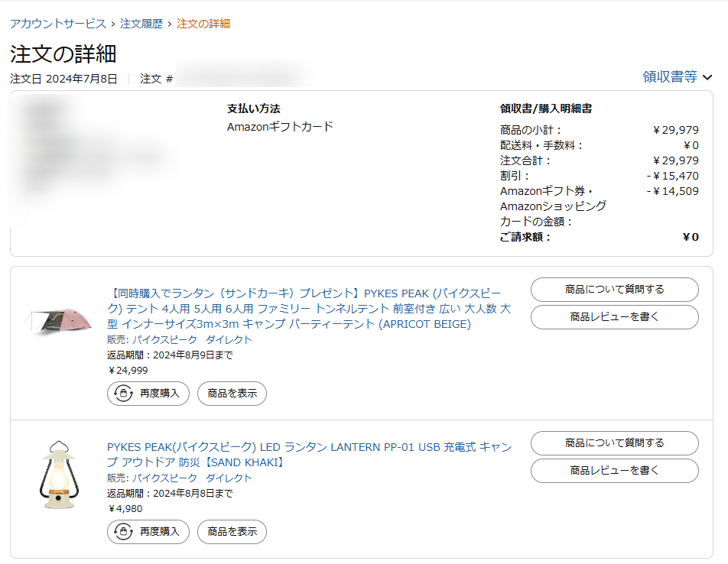Click the tent's seller パイクスピーク ダイレクト link
The image size is (728, 564).
192,339
